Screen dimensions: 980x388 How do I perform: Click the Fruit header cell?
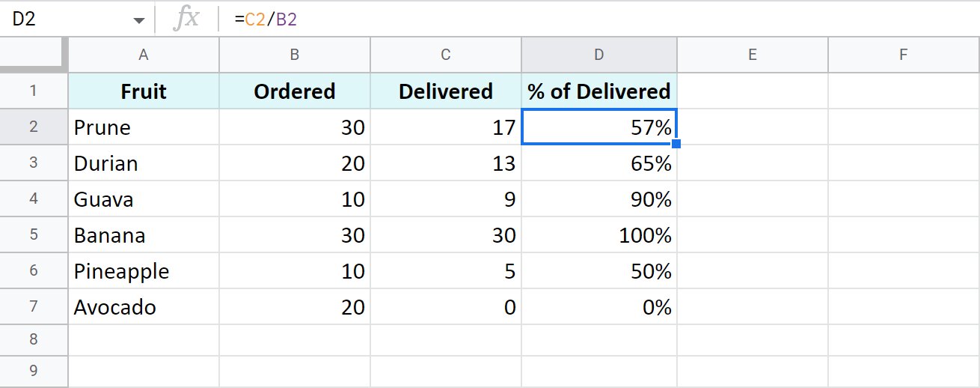pyautogui.click(x=144, y=91)
